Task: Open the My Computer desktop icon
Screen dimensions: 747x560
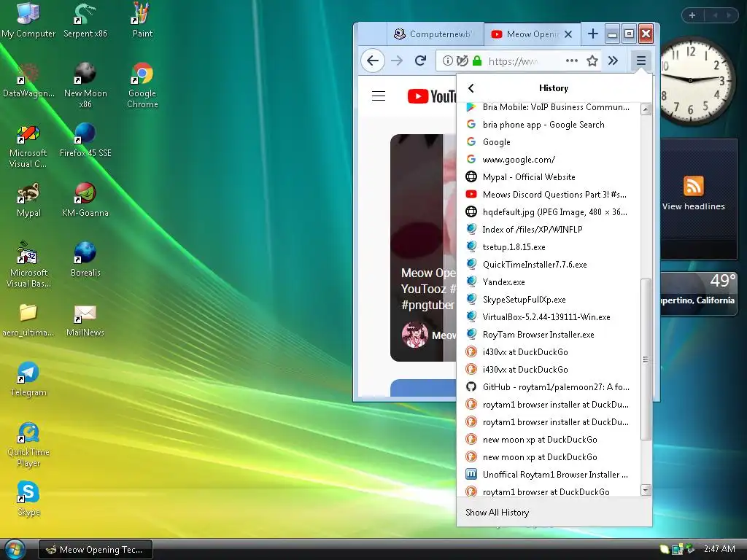Action: pos(28,20)
